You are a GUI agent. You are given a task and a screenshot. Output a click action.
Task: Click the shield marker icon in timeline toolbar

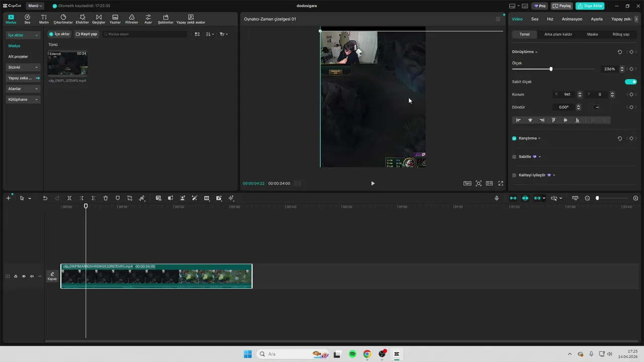[x=118, y=198]
